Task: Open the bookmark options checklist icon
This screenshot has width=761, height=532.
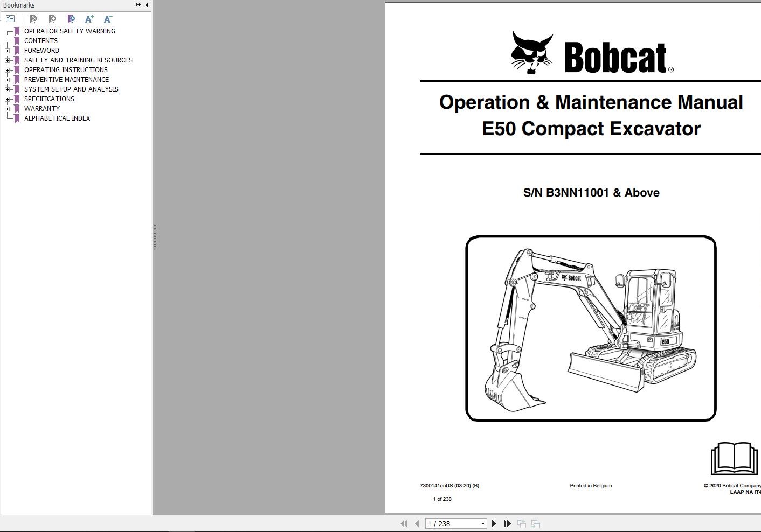Action: pos(10,19)
